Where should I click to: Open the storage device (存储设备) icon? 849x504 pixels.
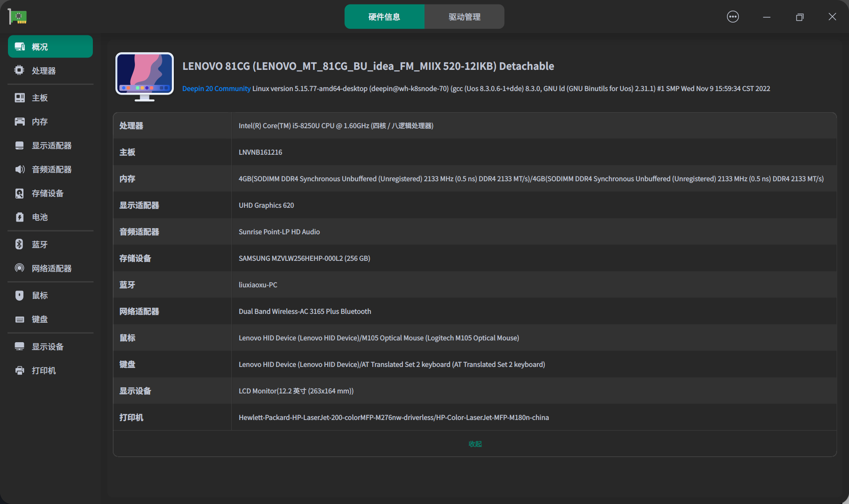coord(19,193)
